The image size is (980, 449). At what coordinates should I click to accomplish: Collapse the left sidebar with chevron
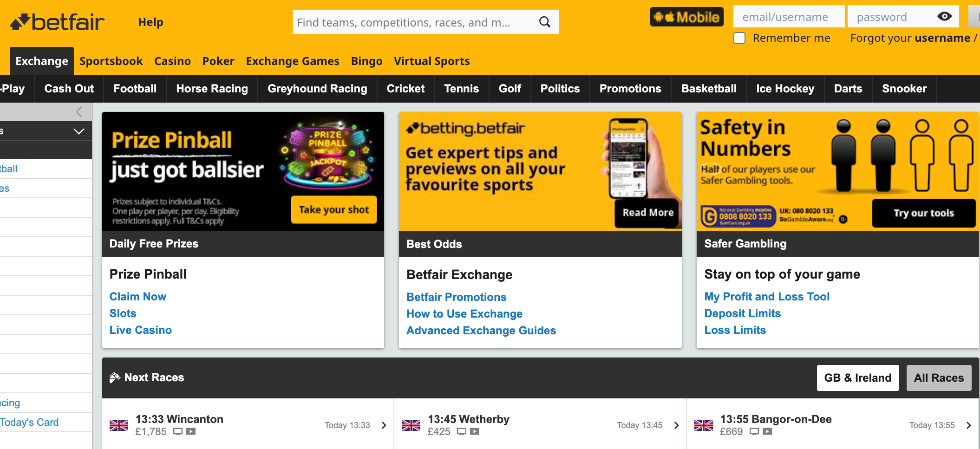tap(79, 112)
